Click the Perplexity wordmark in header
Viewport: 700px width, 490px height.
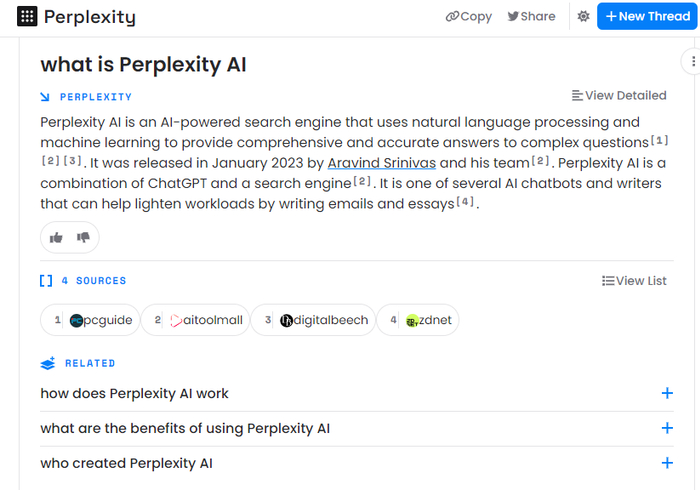[89, 17]
